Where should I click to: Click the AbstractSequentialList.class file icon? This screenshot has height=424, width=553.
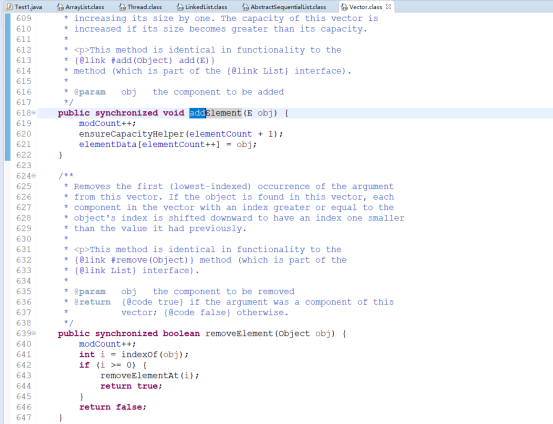point(245,7)
